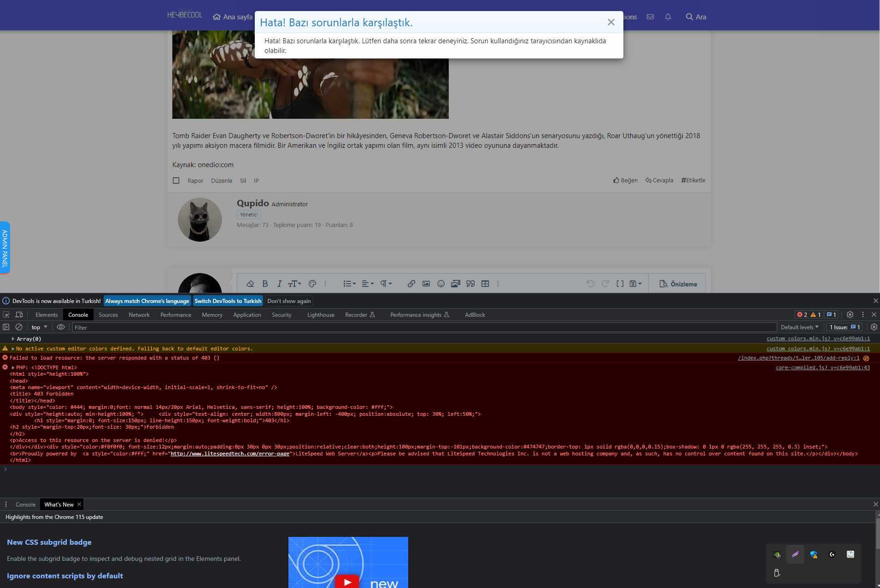
Task: Click Switch DevTools to Turkish button
Action: (228, 301)
